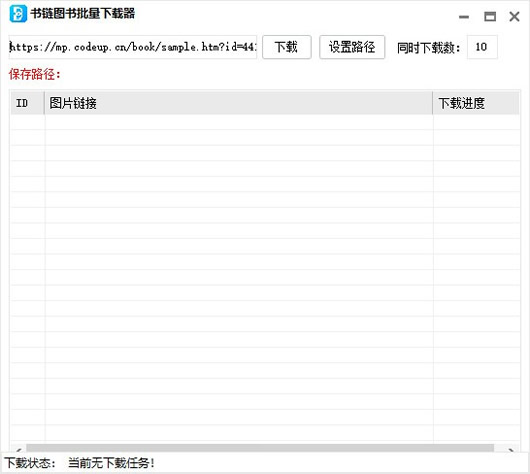Click the window title text 书链图书批量下载器
This screenshot has height=474, width=530.
(x=83, y=14)
